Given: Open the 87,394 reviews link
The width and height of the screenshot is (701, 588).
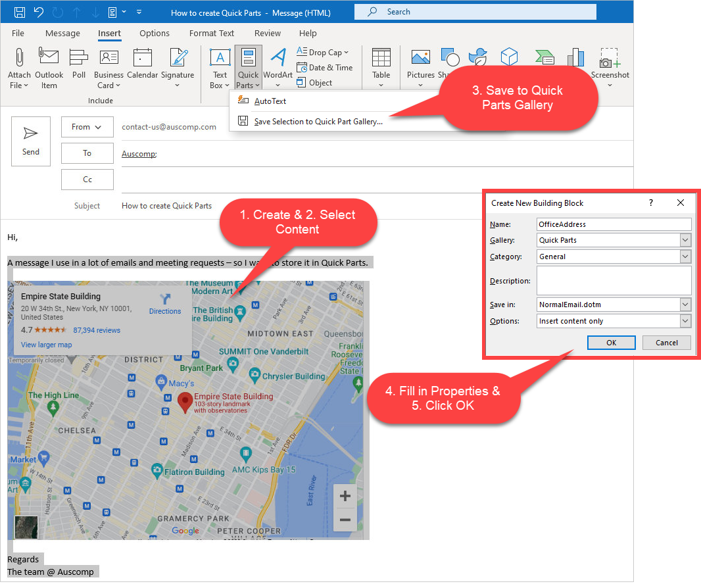Looking at the screenshot, I should tap(97, 330).
